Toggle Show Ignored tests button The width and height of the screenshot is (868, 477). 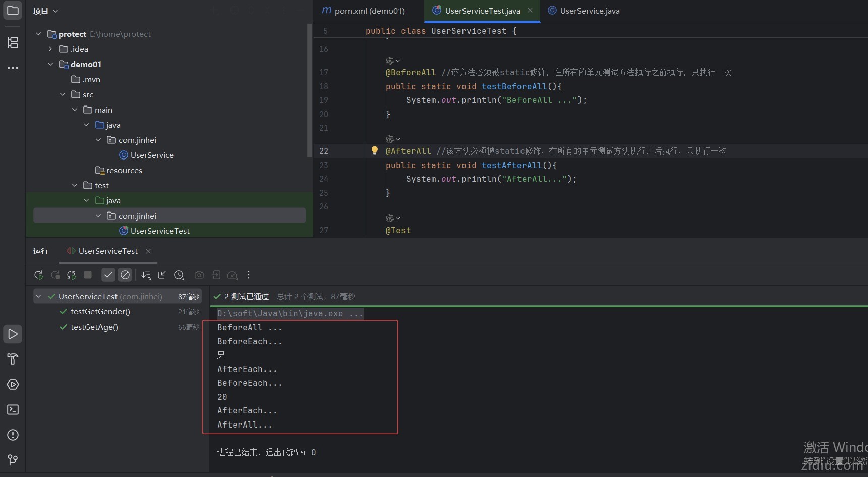pos(125,275)
